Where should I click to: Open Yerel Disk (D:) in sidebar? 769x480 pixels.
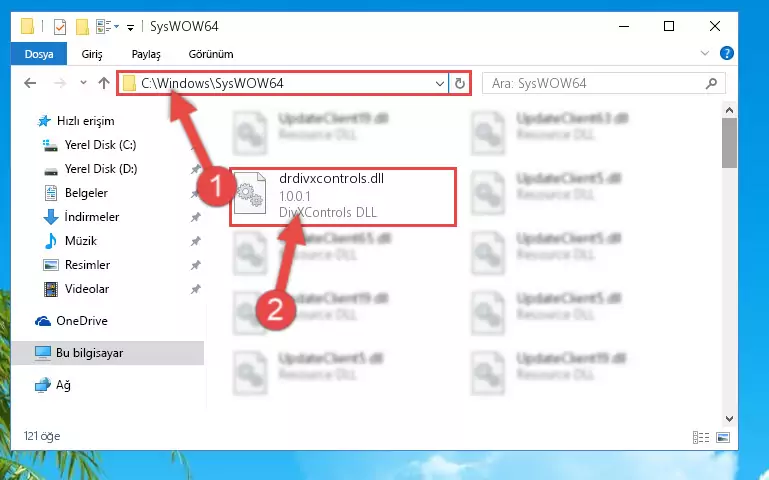(101, 169)
